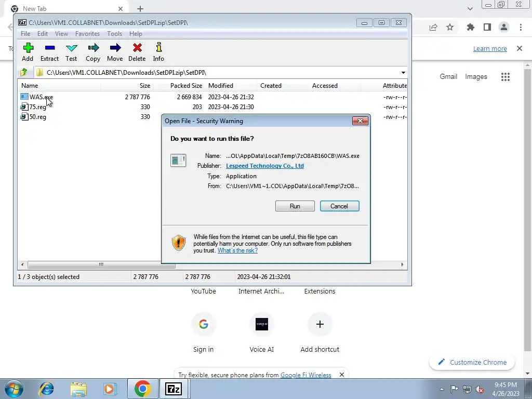
Task: Click the Learn more link in Chrome
Action: coord(490,48)
